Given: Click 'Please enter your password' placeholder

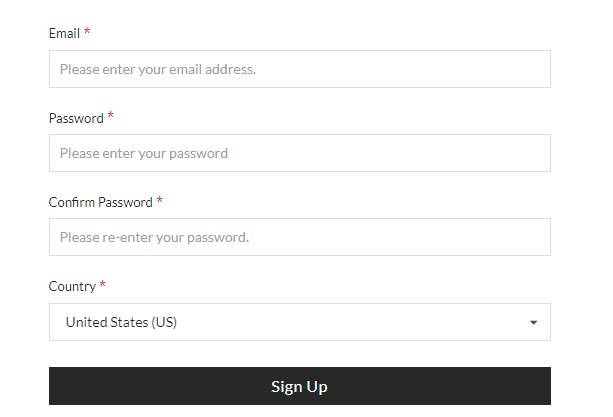Looking at the screenshot, I should (143, 153).
